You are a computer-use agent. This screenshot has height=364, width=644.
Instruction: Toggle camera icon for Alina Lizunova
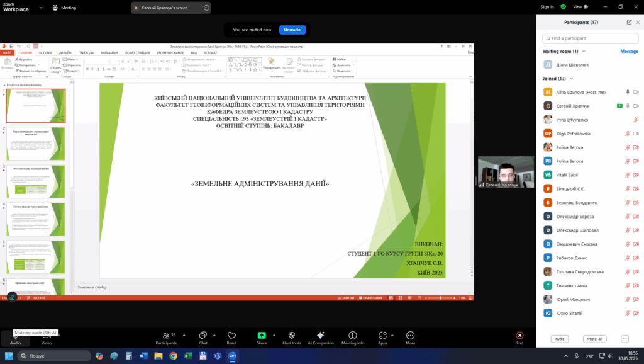636,92
